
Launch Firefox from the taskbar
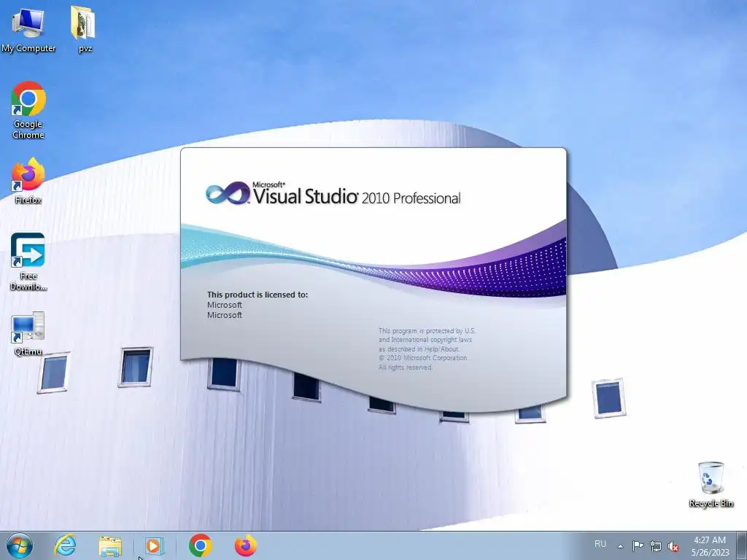pyautogui.click(x=245, y=545)
